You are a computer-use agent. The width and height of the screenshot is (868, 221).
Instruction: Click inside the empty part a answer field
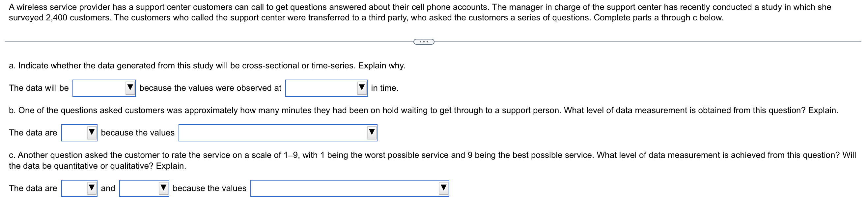(x=99, y=88)
